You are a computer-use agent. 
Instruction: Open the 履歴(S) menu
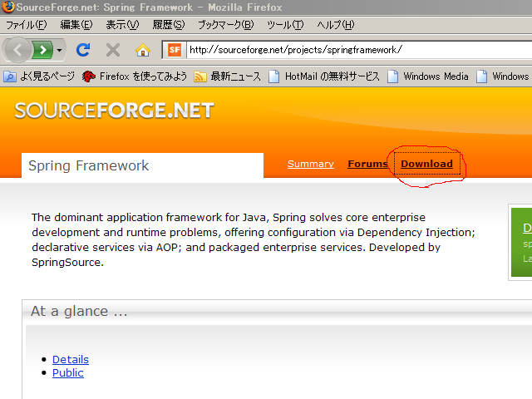169,25
